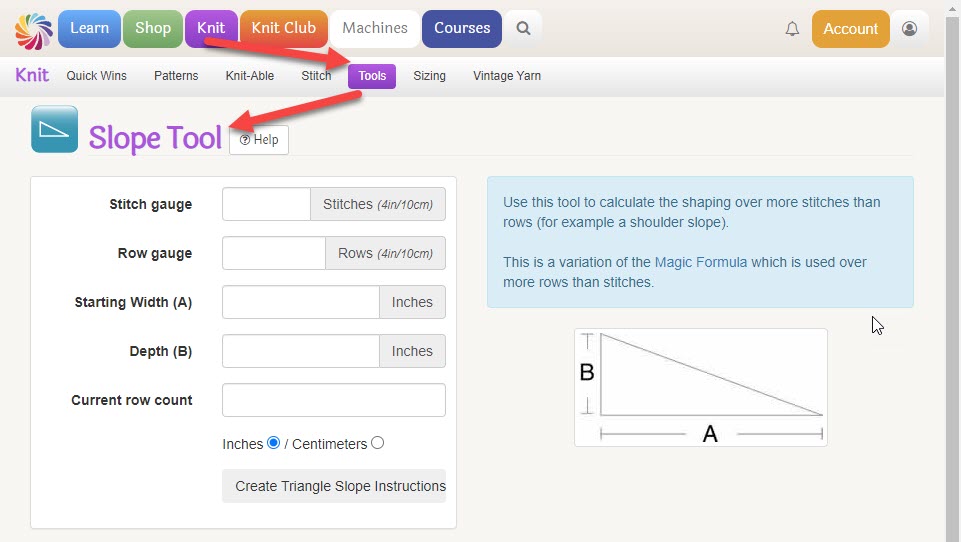Click the triangle A/B diagram image
Image resolution: width=961 pixels, height=542 pixels.
click(x=701, y=387)
